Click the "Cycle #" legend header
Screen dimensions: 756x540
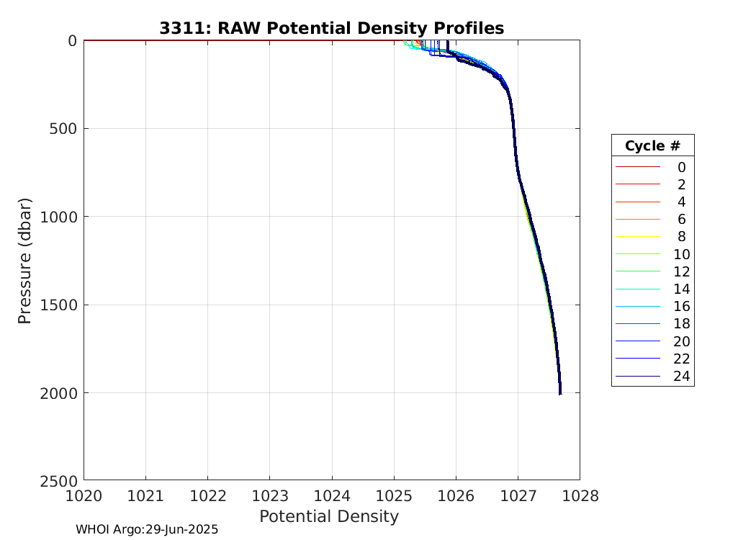(652, 146)
